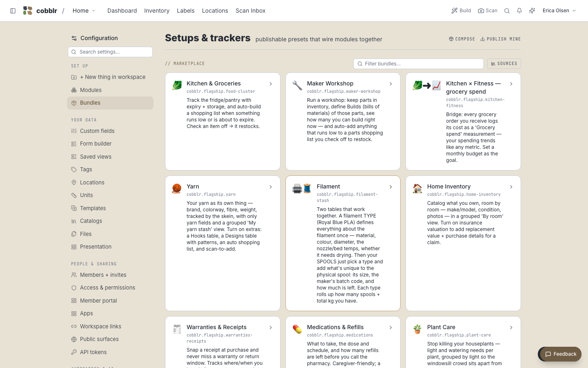588x368 pixels.
Task: Click the Modules sidebar icon
Action: [74, 90]
